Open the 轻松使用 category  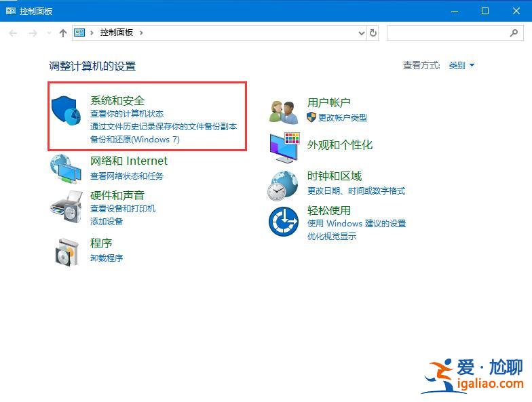(x=328, y=210)
